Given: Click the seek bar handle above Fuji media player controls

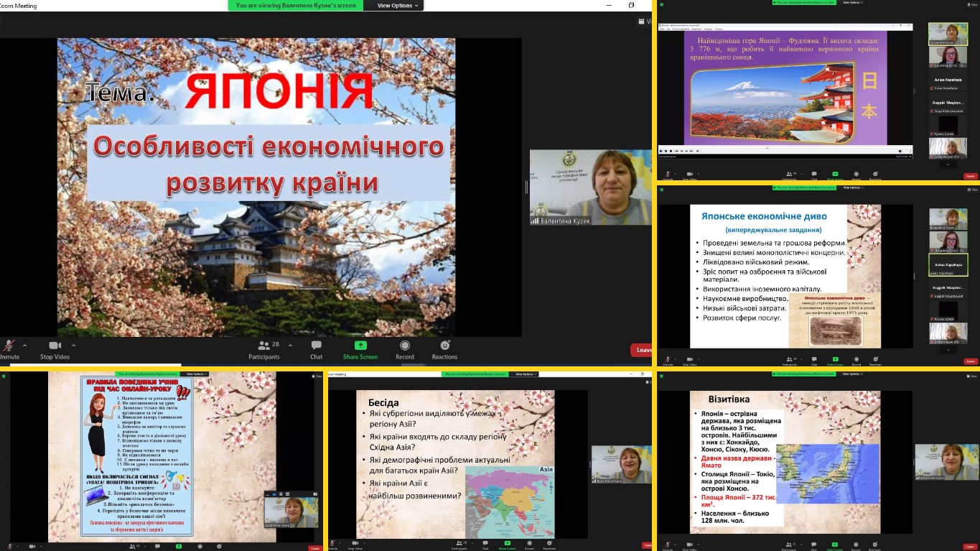Looking at the screenshot, I should pyautogui.click(x=767, y=147).
